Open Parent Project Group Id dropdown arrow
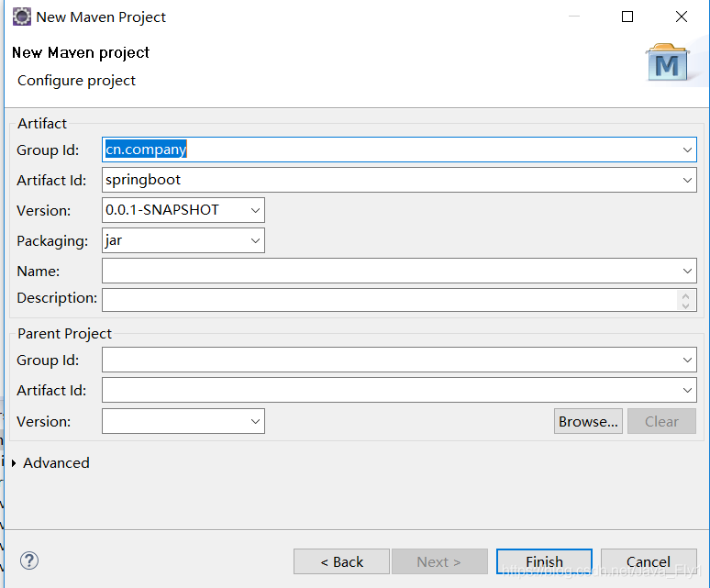Viewport: 710px width, 588px height. (x=687, y=360)
